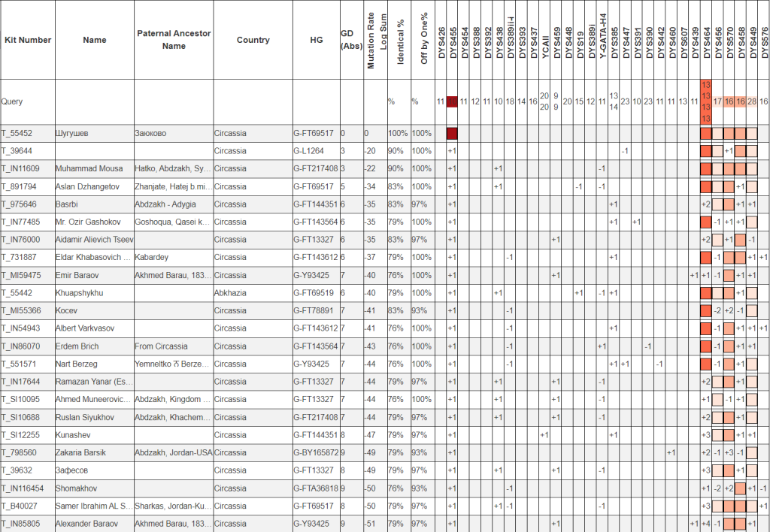Click the red DYS464 query cell
The height and width of the screenshot is (532, 770).
point(705,101)
